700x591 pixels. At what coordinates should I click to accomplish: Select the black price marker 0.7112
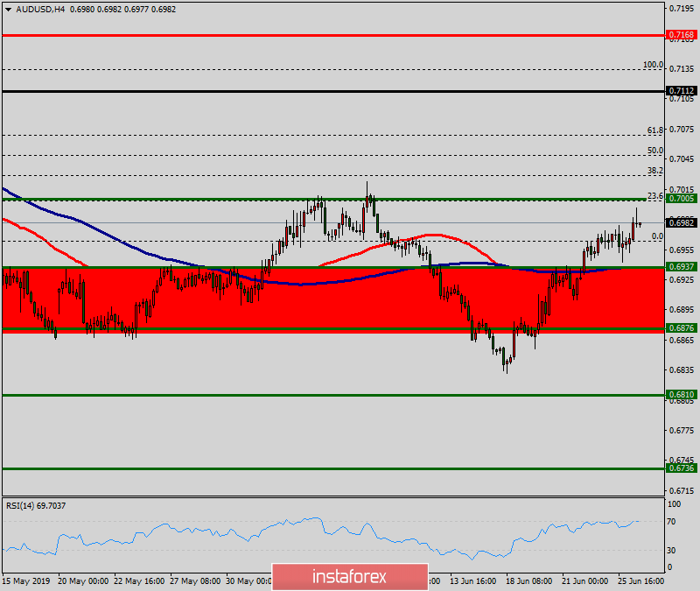tap(680, 89)
